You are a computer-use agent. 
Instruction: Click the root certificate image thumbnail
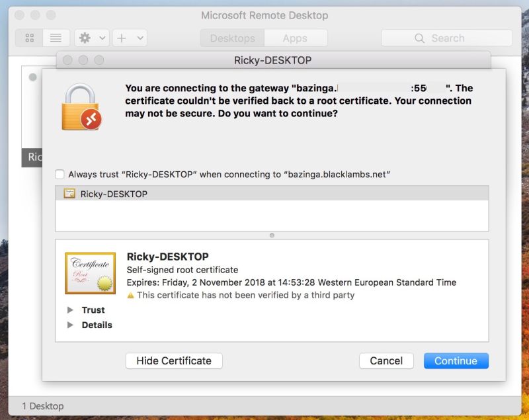[90, 273]
